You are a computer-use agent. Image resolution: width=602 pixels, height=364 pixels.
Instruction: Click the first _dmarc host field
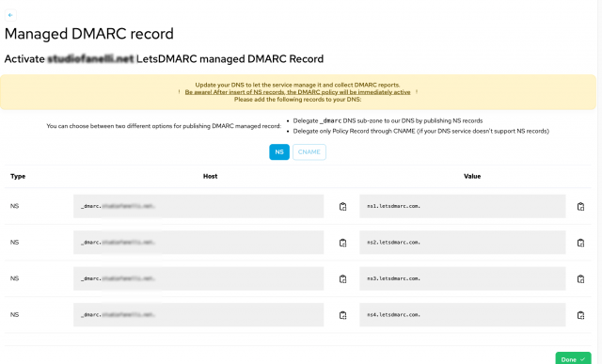pyautogui.click(x=198, y=206)
